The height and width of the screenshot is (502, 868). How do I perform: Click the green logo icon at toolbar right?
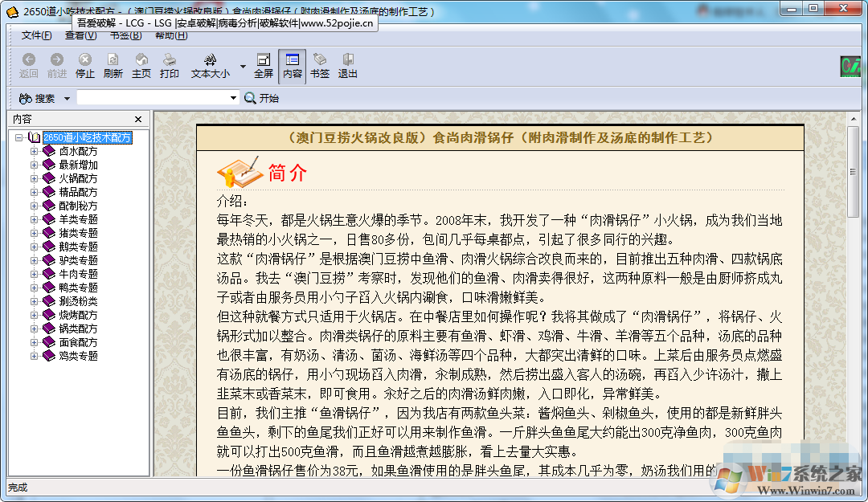pyautogui.click(x=851, y=67)
